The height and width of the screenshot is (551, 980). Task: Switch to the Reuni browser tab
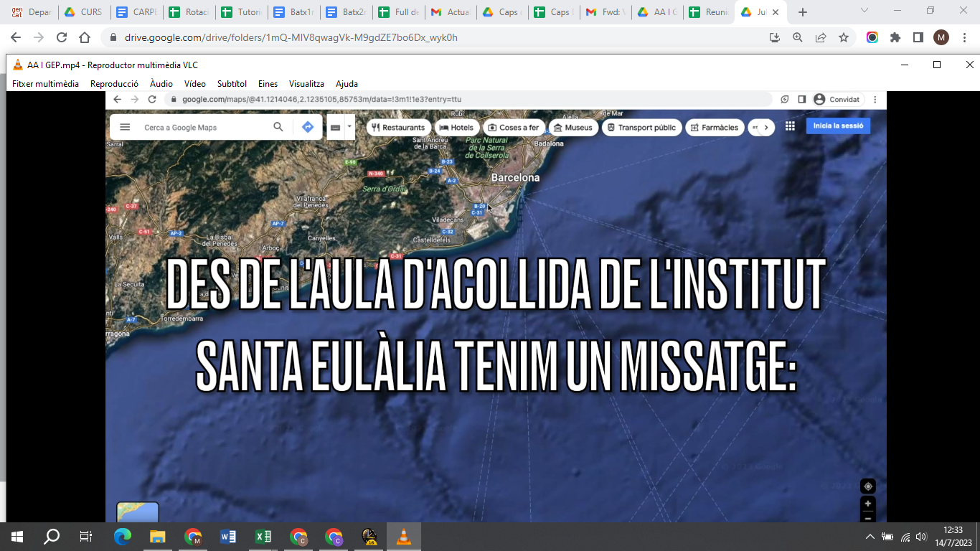(710, 12)
